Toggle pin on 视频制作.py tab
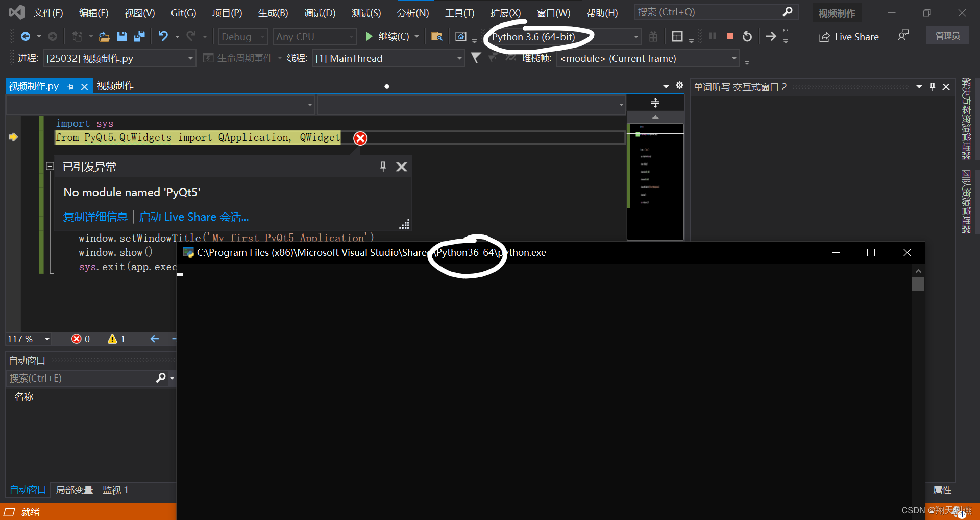The image size is (980, 520). tap(70, 87)
